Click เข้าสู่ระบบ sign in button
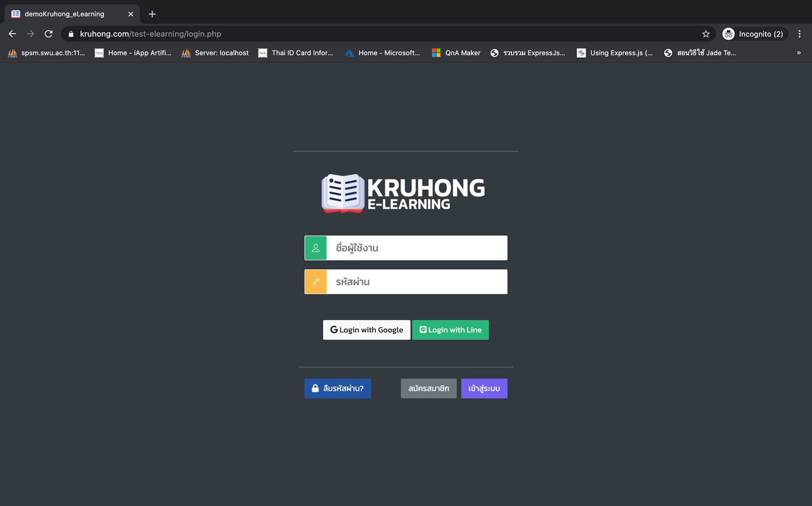The image size is (812, 506). coord(484,388)
